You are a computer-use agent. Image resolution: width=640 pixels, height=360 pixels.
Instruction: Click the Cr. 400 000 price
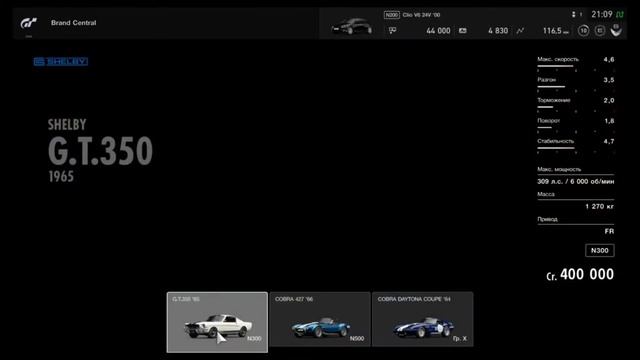point(580,275)
